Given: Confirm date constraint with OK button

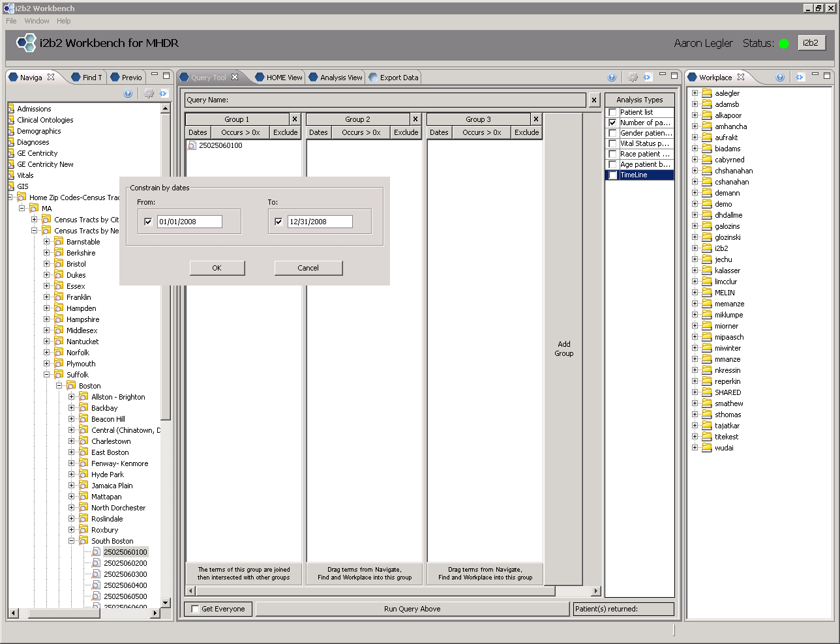Looking at the screenshot, I should point(217,268).
